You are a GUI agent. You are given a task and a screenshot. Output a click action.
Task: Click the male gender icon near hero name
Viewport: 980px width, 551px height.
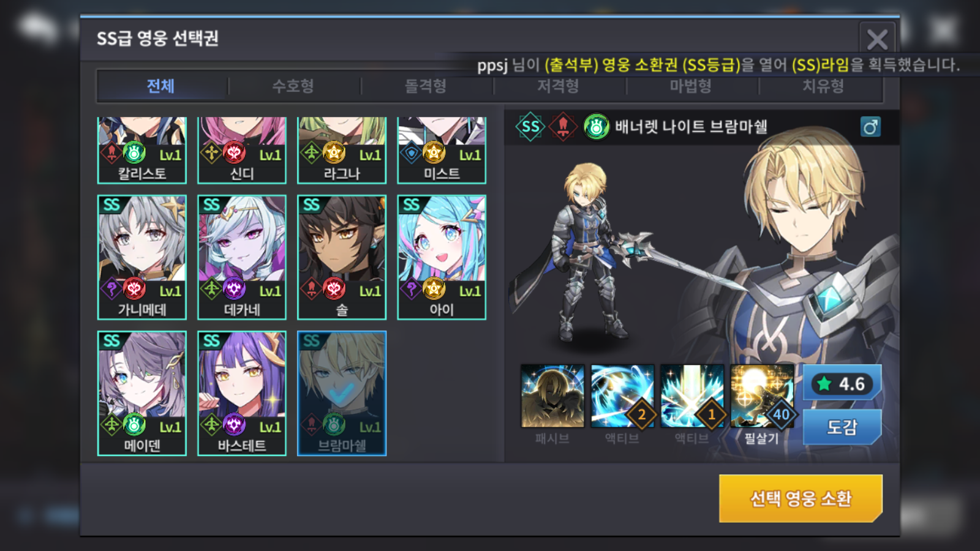[x=870, y=127]
